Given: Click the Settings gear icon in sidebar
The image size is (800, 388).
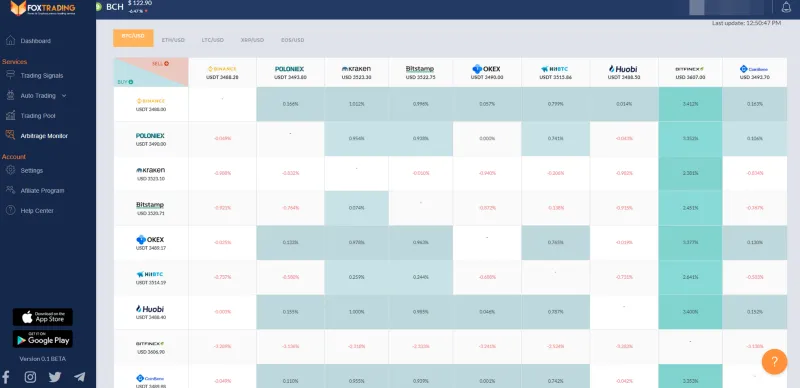Looking at the screenshot, I should point(10,170).
